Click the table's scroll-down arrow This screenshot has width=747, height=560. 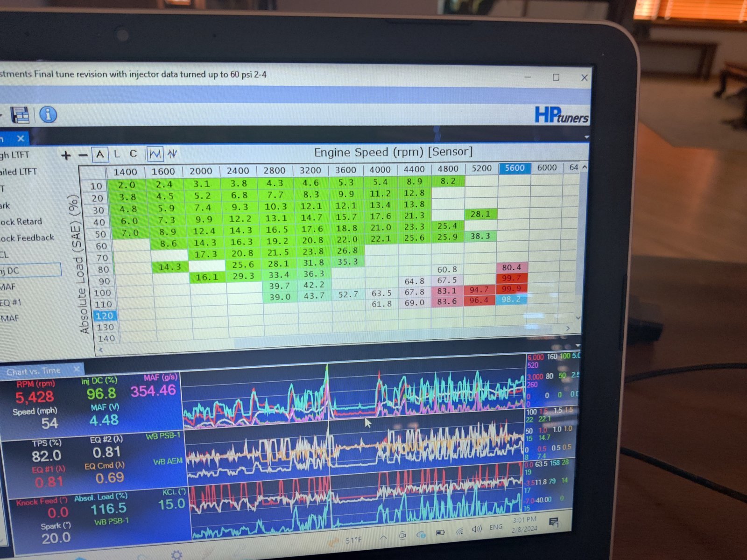coord(578,318)
